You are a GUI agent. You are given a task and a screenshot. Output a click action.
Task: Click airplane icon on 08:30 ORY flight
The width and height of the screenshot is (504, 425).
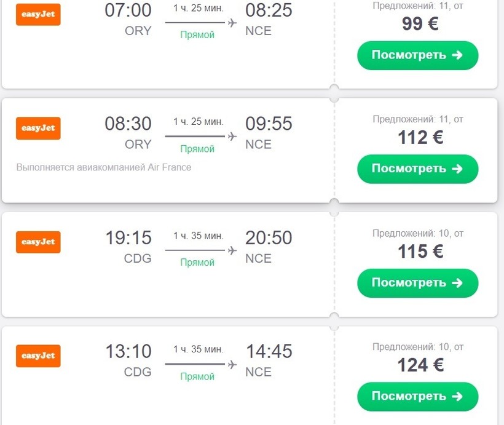click(232, 137)
